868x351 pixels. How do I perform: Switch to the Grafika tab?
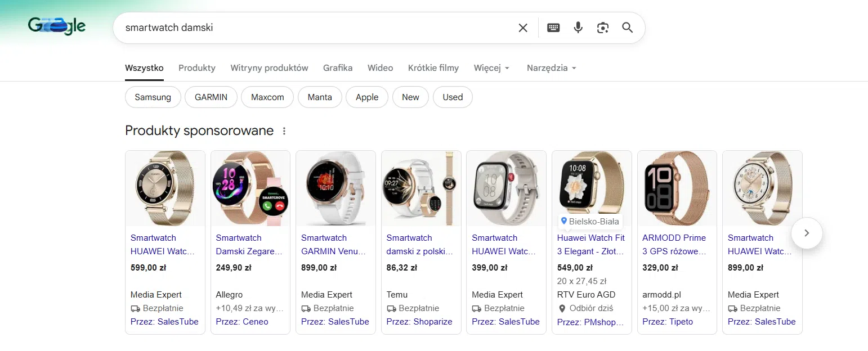tap(337, 67)
